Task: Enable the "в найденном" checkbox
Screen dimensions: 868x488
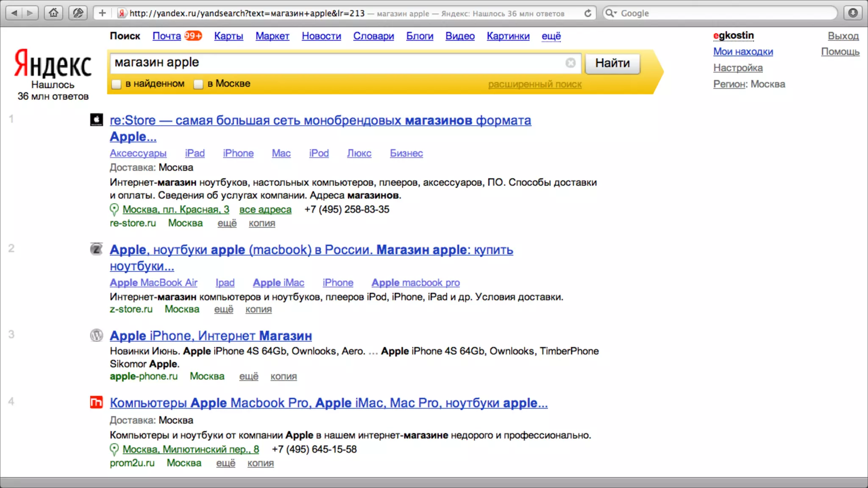Action: tap(117, 84)
